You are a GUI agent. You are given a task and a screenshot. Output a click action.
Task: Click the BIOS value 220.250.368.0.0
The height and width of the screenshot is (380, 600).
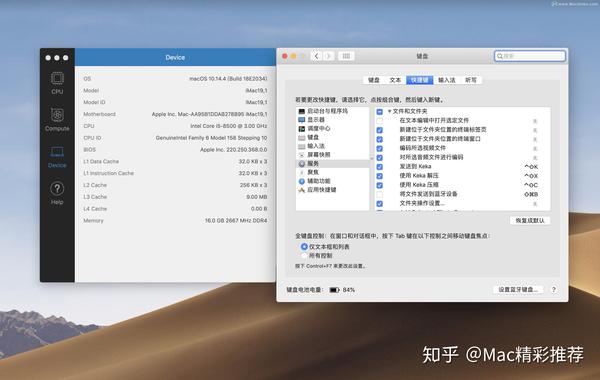pyautogui.click(x=233, y=150)
